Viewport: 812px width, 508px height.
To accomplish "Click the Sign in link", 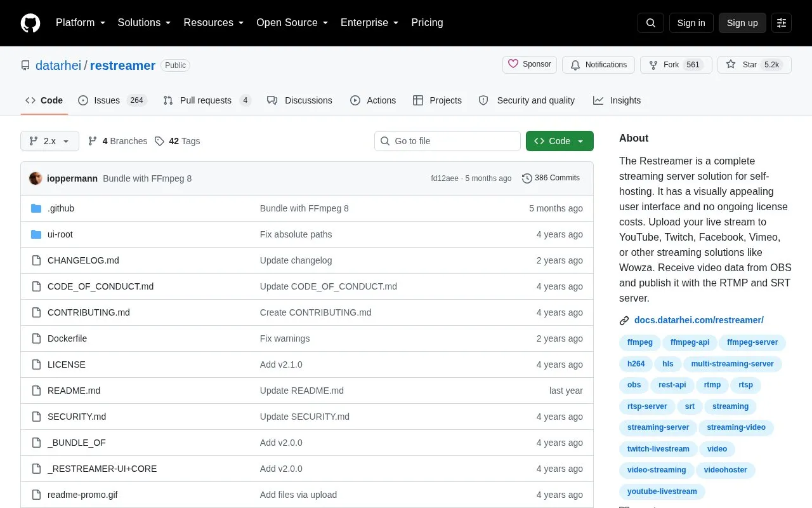I will [691, 23].
